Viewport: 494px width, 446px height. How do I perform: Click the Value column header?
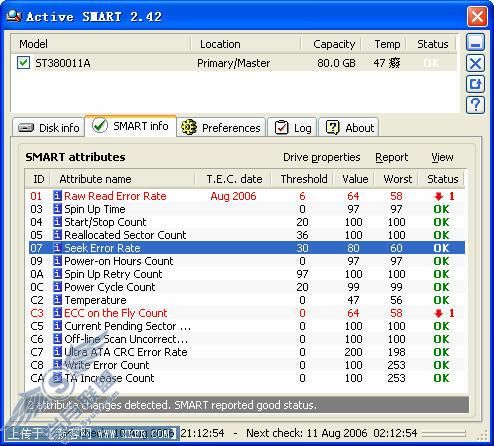coord(354,179)
